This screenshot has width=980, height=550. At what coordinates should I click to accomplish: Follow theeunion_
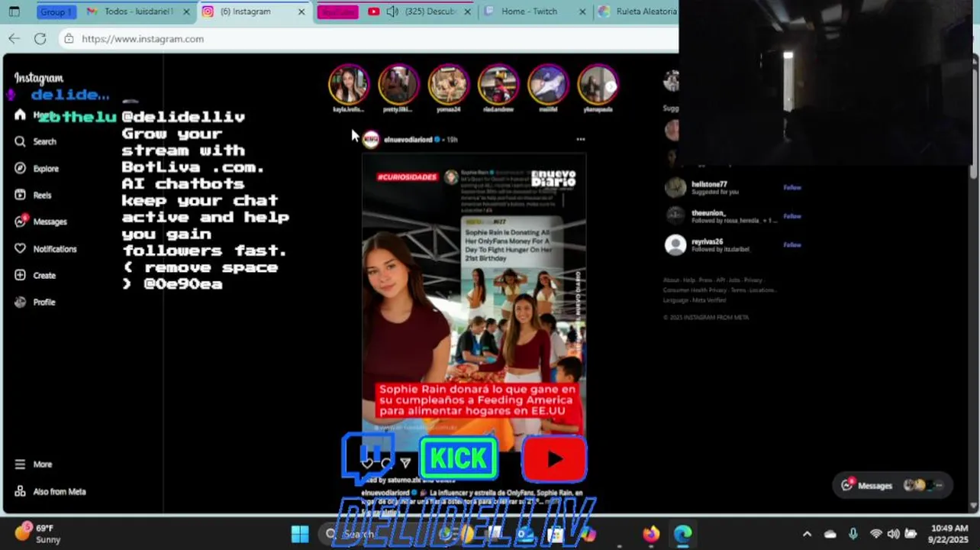tap(792, 216)
